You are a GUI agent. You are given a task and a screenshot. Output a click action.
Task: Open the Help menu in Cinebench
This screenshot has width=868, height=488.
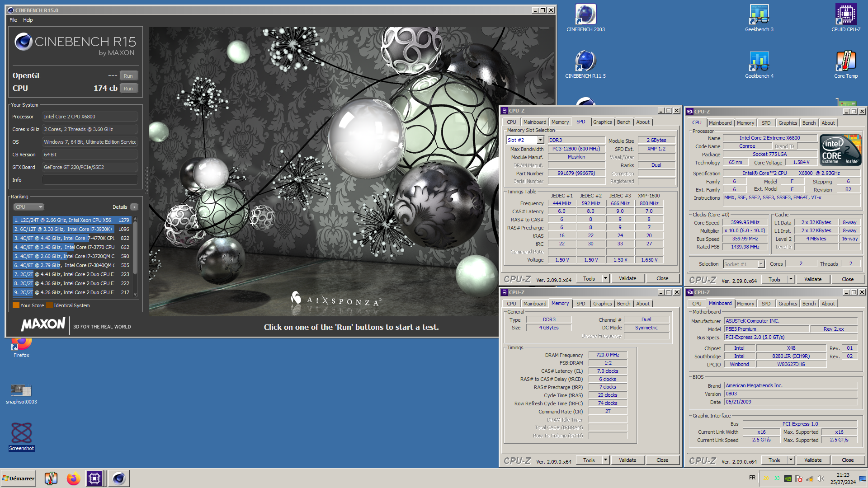coord(28,20)
